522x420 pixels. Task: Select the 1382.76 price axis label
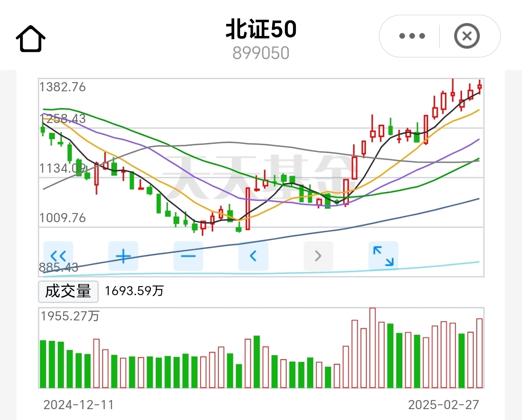[x=63, y=87]
